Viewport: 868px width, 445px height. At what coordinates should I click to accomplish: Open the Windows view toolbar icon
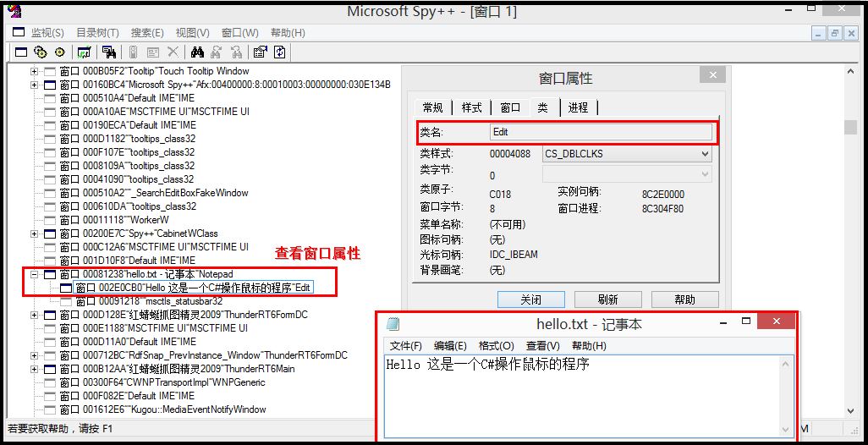point(21,52)
